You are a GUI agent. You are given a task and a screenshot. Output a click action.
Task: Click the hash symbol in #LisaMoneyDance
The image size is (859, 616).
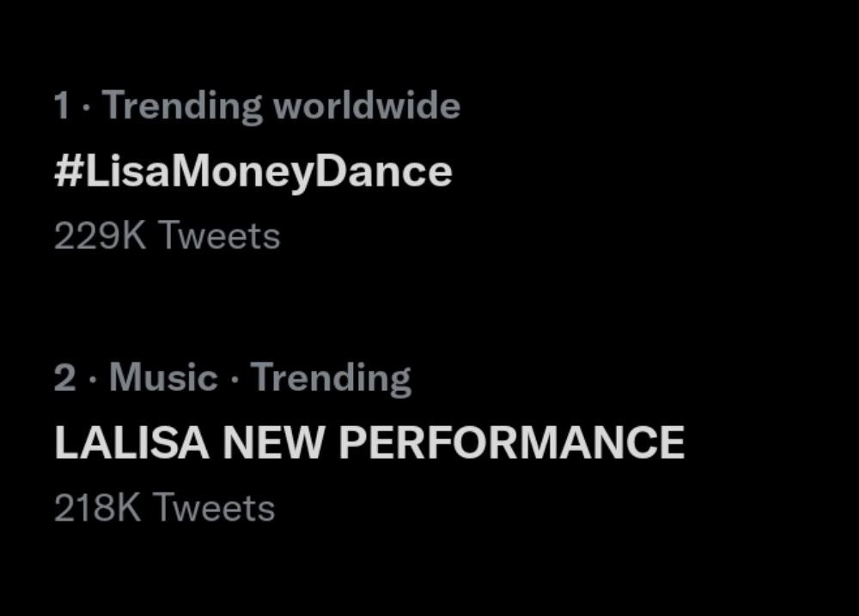click(67, 172)
